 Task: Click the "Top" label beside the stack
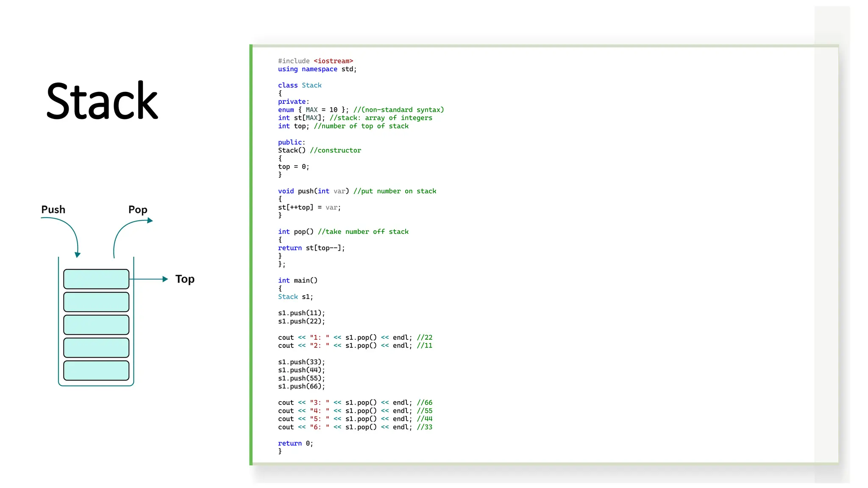[x=185, y=279]
